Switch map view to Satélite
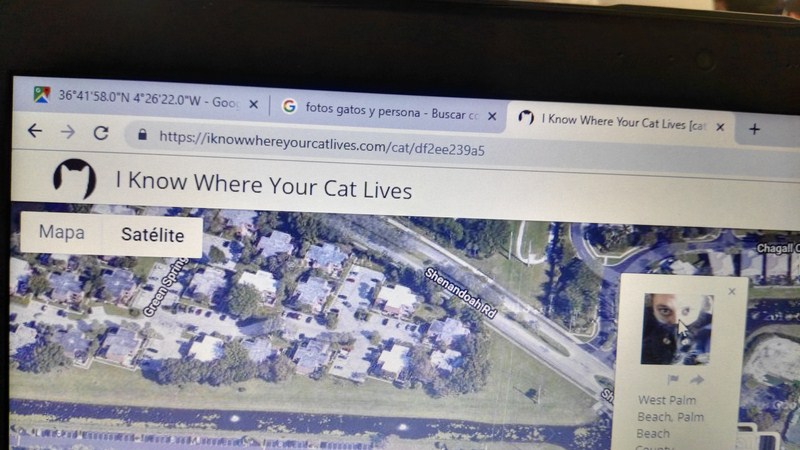800x450 pixels. pos(153,235)
